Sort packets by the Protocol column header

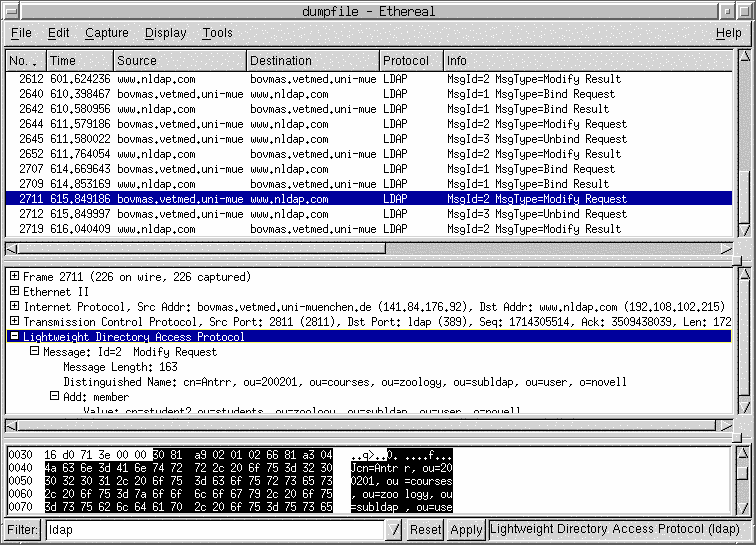[x=411, y=61]
